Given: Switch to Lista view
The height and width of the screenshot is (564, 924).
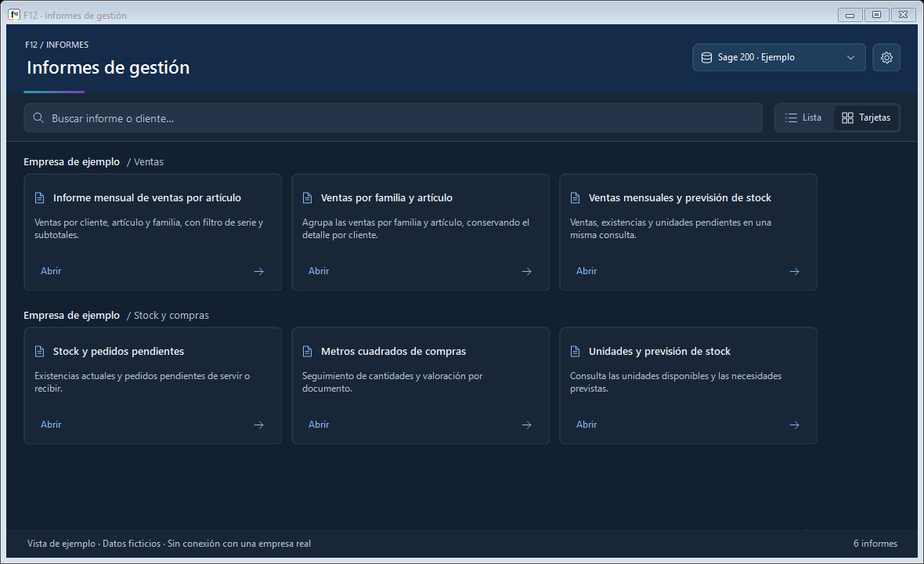Looking at the screenshot, I should pyautogui.click(x=803, y=117).
